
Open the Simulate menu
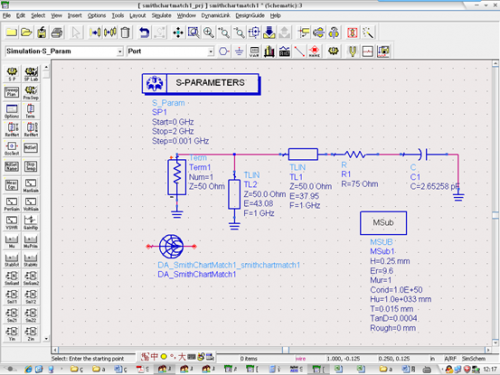coord(161,15)
